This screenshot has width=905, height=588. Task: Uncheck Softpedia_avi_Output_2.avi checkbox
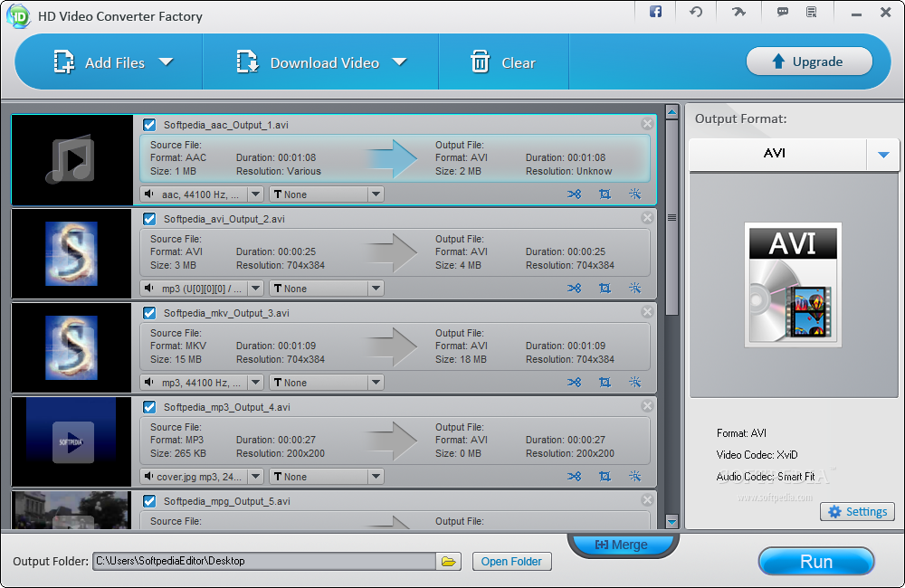pos(149,219)
